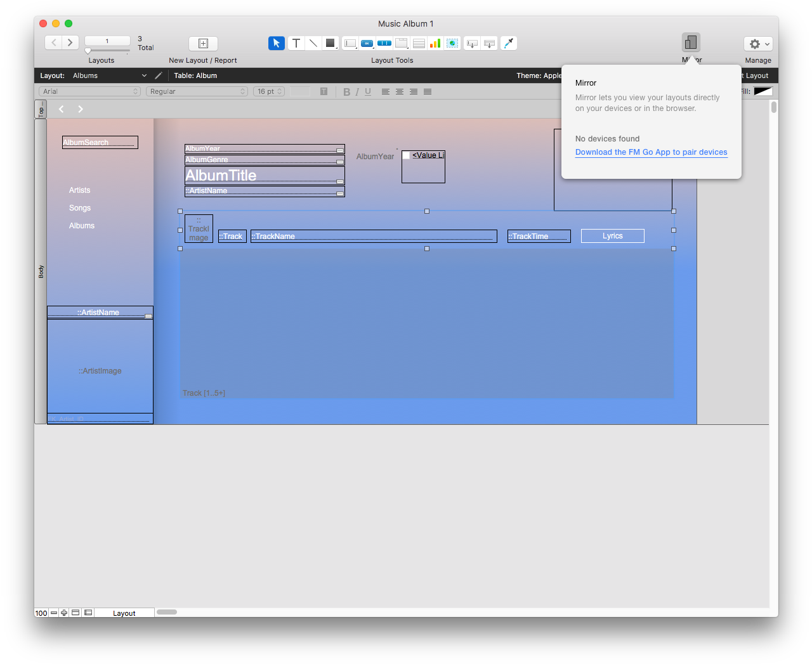This screenshot has height=664, width=812.
Task: Open the Arial font family dropdown
Action: coord(89,91)
